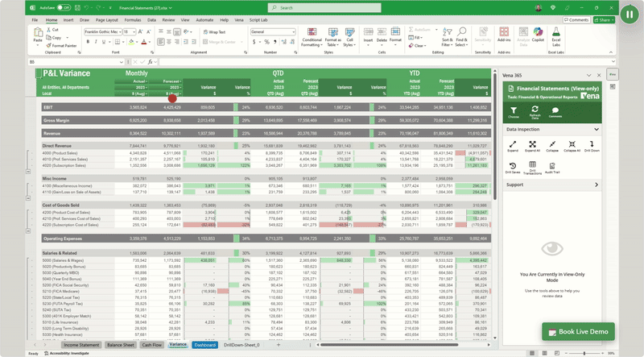
Task: Click the increase indent icon
Action: 193,42
